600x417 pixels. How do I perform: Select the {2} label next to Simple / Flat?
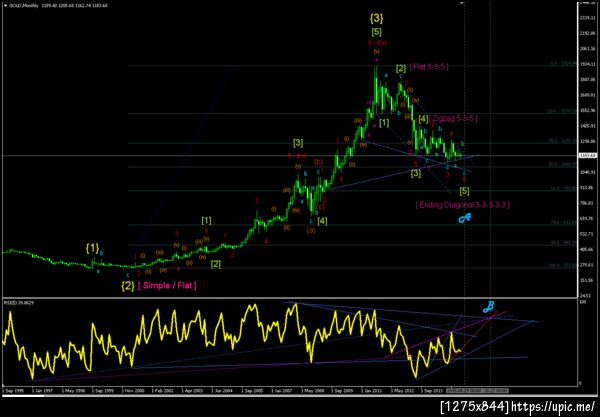coord(128,286)
